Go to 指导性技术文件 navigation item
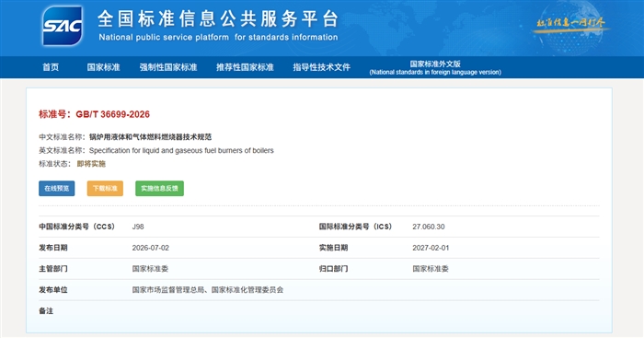Viewport: 644px width, 338px height. 322,67
